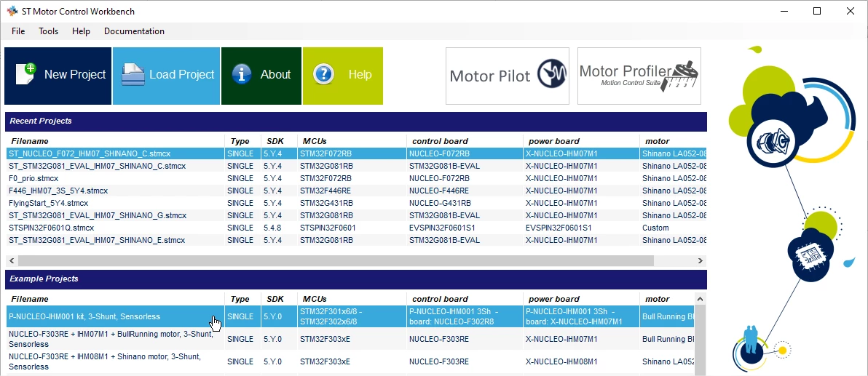Click Recent Projects horizontal scrollbar right arrow
This screenshot has height=376, width=868.
[701, 260]
